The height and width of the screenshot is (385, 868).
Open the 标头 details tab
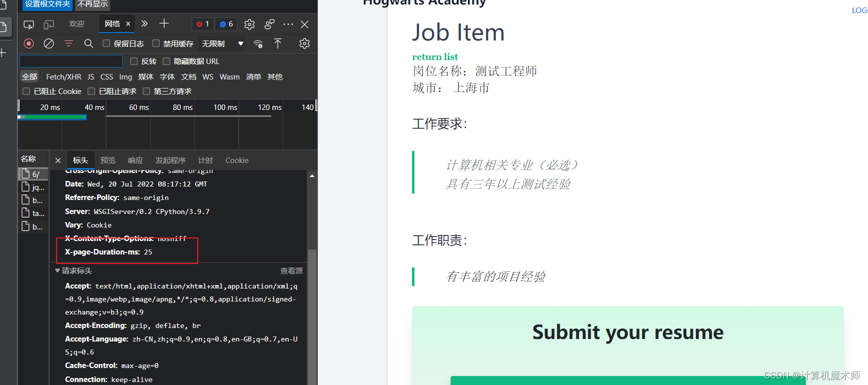(80, 160)
